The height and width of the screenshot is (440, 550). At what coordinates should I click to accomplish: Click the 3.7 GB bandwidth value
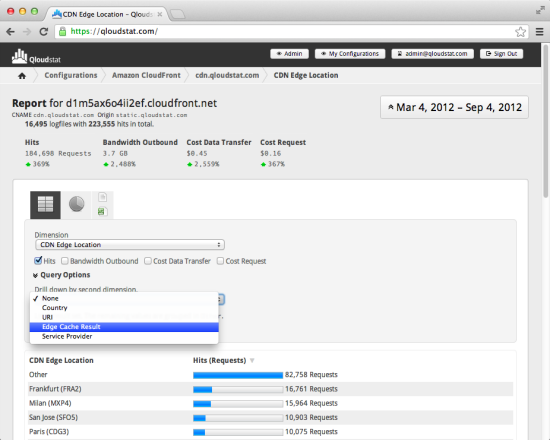click(115, 153)
